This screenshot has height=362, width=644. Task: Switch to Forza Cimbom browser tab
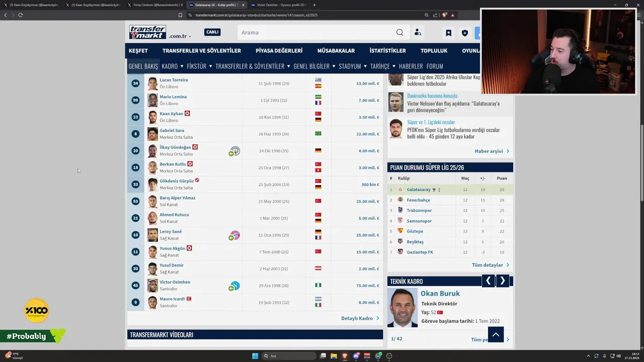[154, 5]
